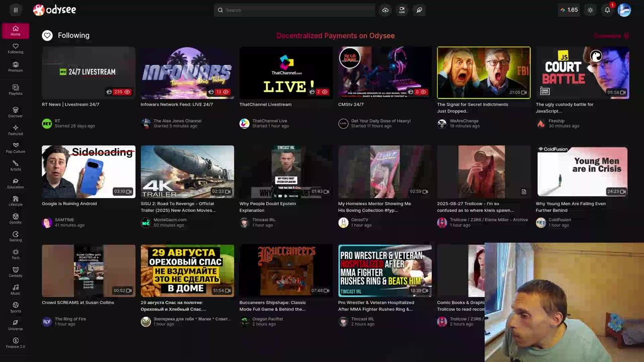The height and width of the screenshot is (362, 644).
Task: Open Pro Wrestler & Veteran Hospitalized thumbnail
Action: [385, 271]
